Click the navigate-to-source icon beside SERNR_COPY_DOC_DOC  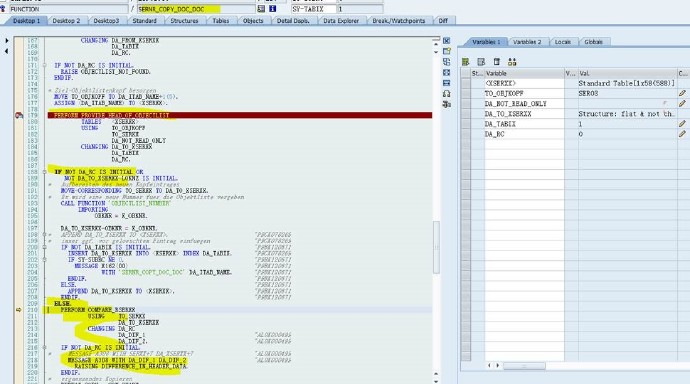point(261,9)
